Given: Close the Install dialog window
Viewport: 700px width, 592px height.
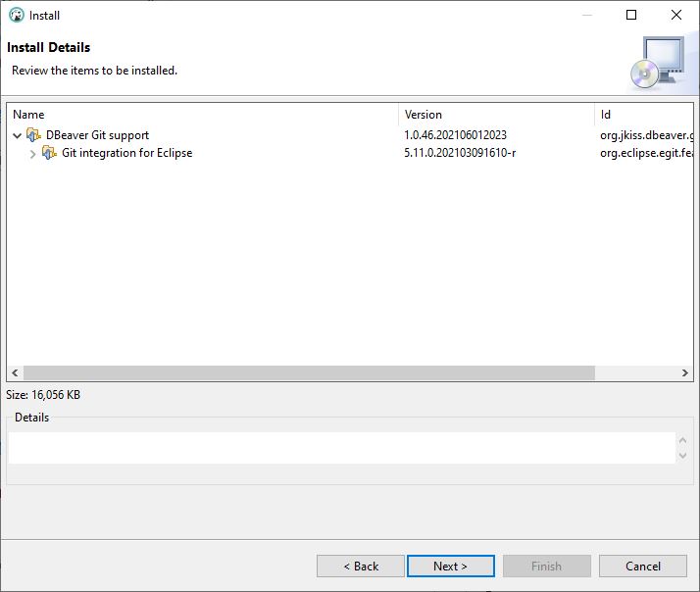Looking at the screenshot, I should click(676, 15).
